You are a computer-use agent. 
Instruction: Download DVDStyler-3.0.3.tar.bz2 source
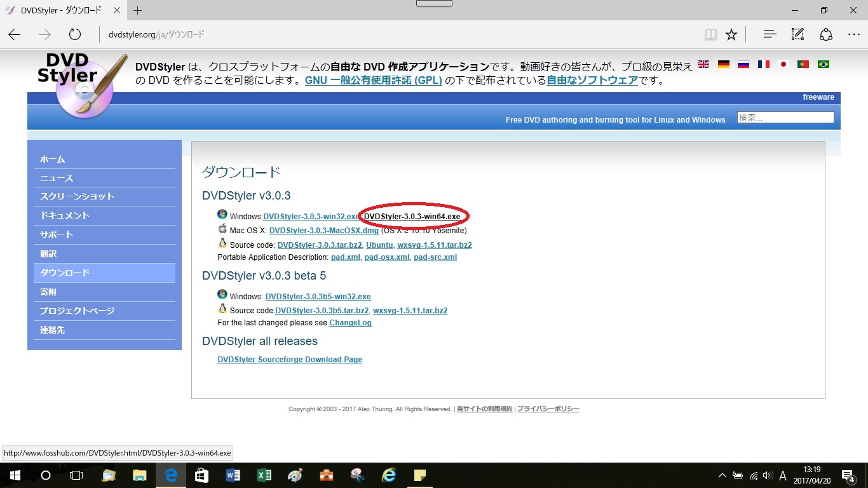(320, 245)
